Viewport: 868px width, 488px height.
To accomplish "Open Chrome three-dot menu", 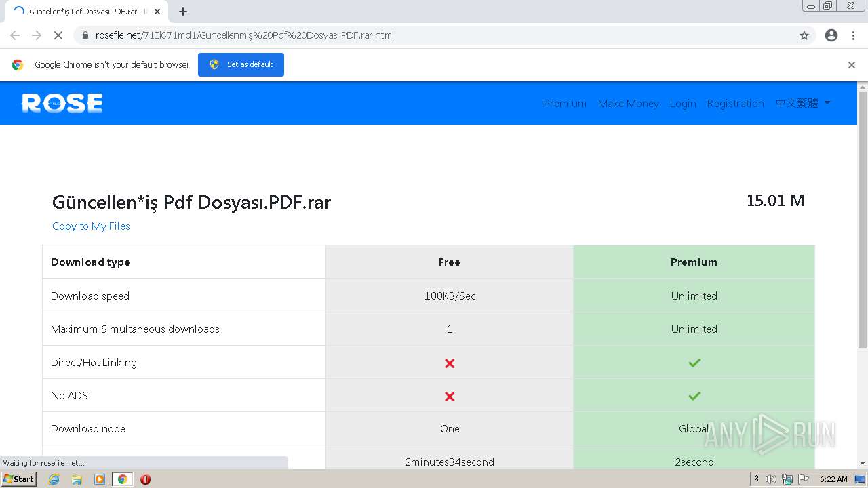I will point(854,35).
